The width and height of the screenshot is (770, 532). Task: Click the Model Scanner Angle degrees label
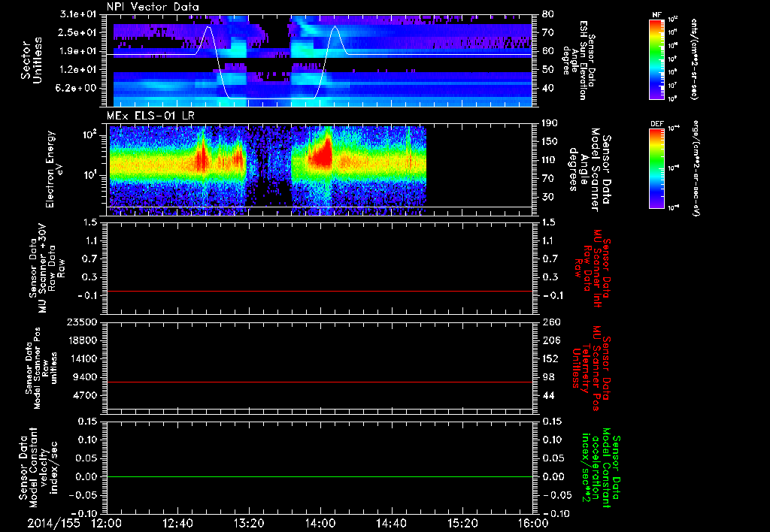tap(590, 170)
